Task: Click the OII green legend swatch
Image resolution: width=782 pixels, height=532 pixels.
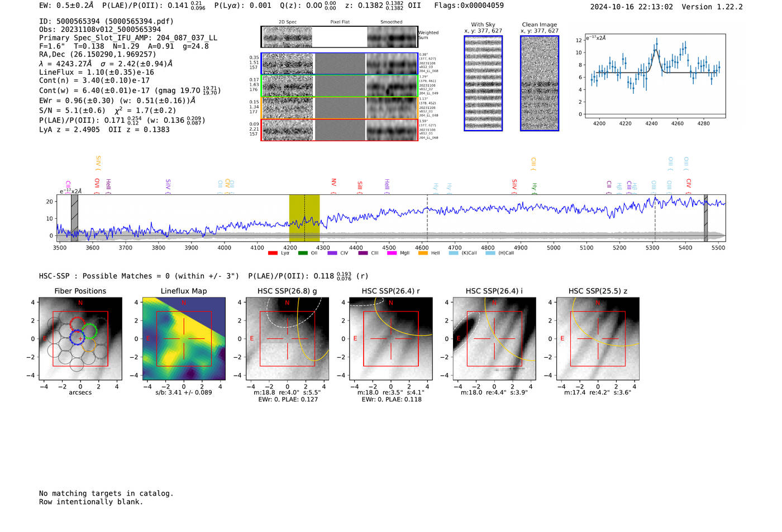Action: click(x=303, y=253)
